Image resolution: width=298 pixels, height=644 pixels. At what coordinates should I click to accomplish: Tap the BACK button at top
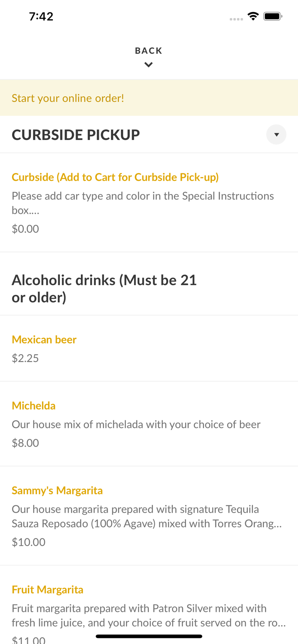pos(148,51)
